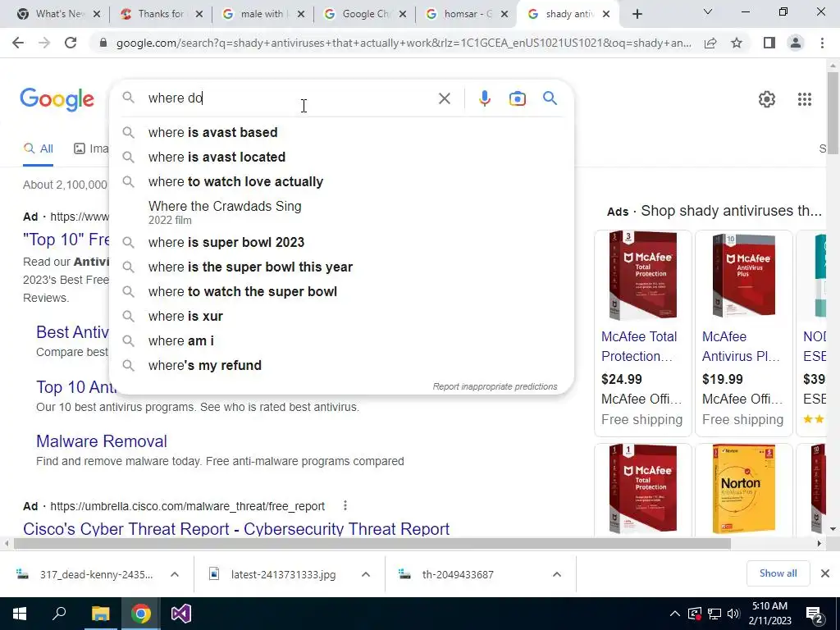Open Google quick settings gear

[x=767, y=99]
